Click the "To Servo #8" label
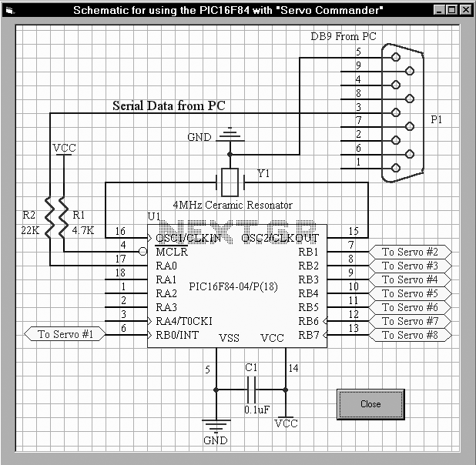This screenshot has width=476, height=465. (410, 335)
